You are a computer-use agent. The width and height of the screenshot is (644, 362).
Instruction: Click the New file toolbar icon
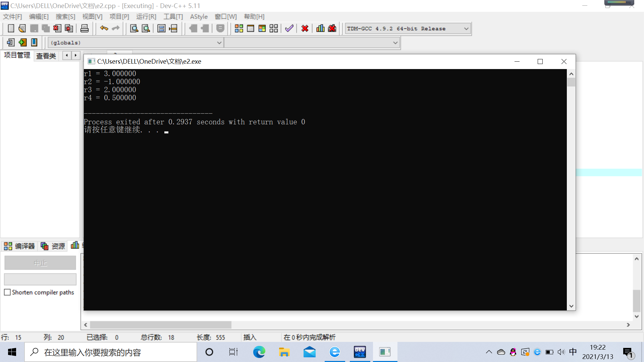11,28
